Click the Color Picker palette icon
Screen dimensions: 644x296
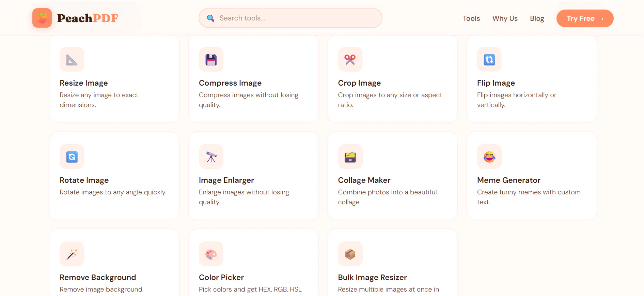pyautogui.click(x=211, y=254)
